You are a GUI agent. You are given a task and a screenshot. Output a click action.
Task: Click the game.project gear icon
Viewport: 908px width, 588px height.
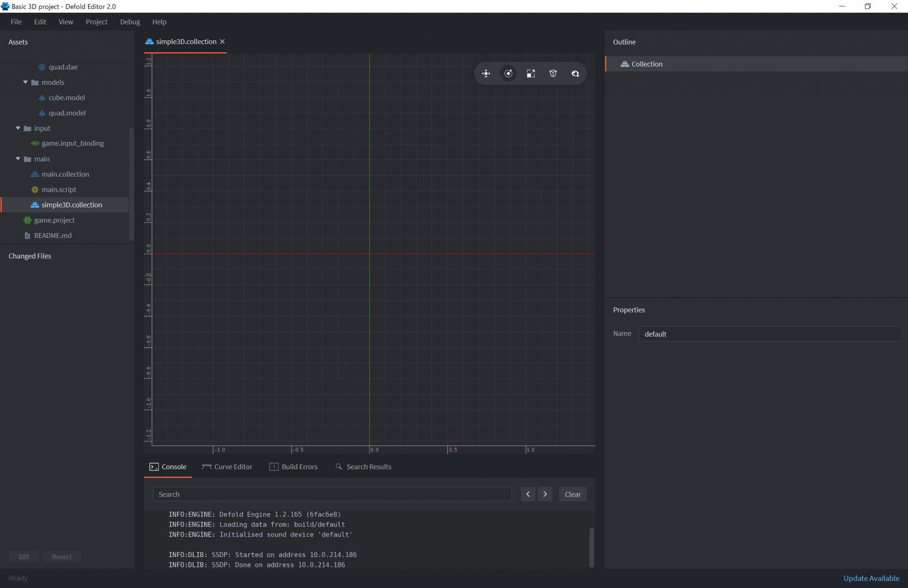27,220
